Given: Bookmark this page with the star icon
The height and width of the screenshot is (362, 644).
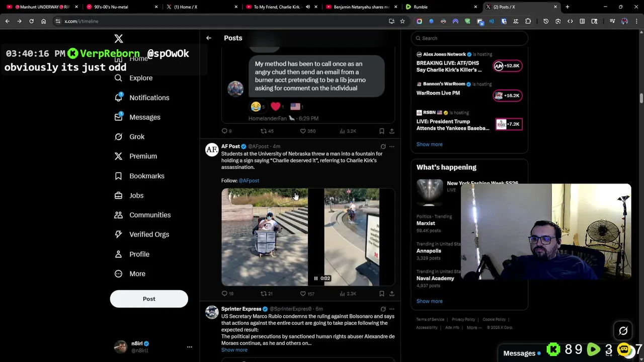Looking at the screenshot, I should coord(403,21).
